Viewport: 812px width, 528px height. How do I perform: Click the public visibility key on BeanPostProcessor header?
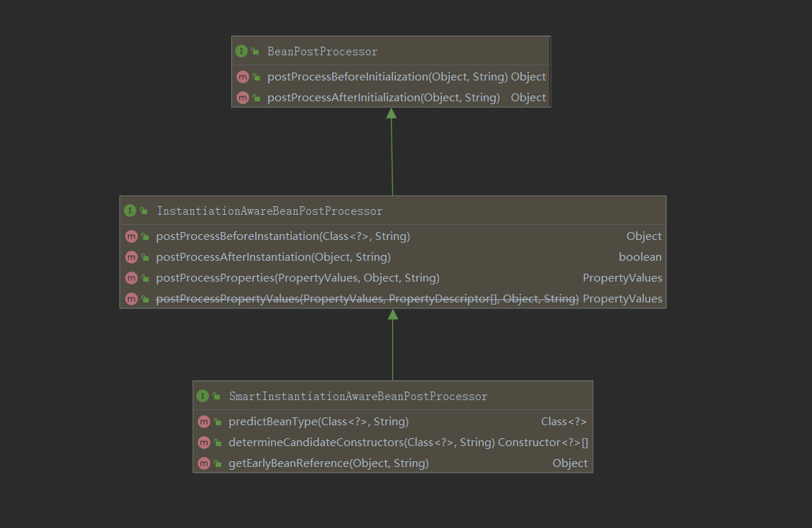[255, 51]
